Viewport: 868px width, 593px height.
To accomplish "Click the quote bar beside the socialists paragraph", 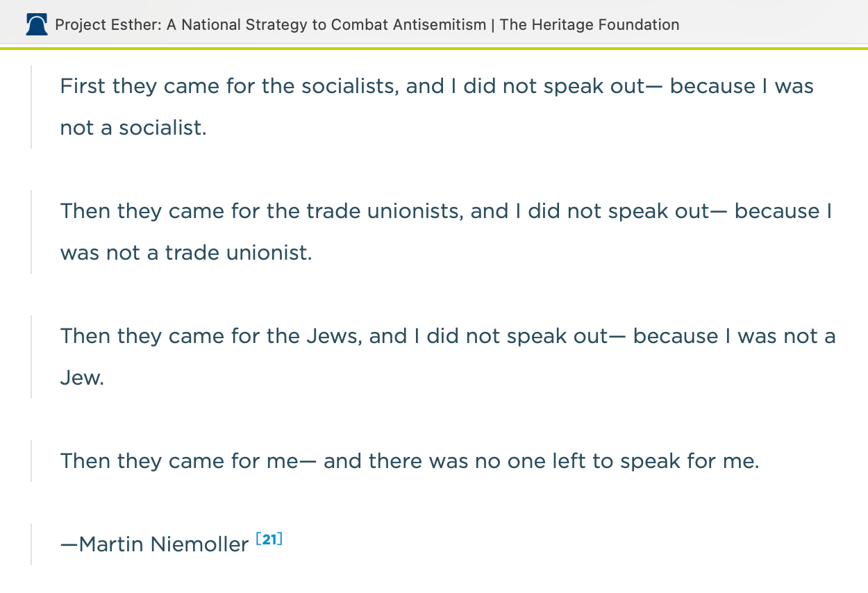I will coord(31,107).
